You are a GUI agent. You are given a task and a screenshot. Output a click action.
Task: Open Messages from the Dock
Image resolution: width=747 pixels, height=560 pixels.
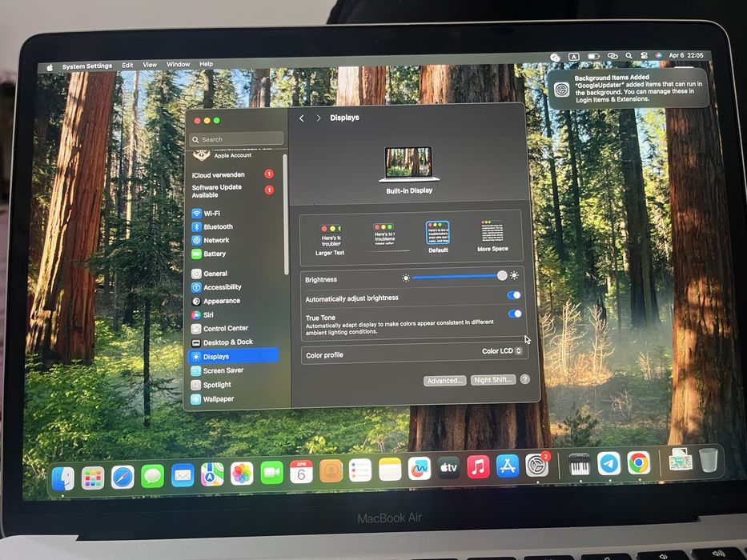pos(152,476)
